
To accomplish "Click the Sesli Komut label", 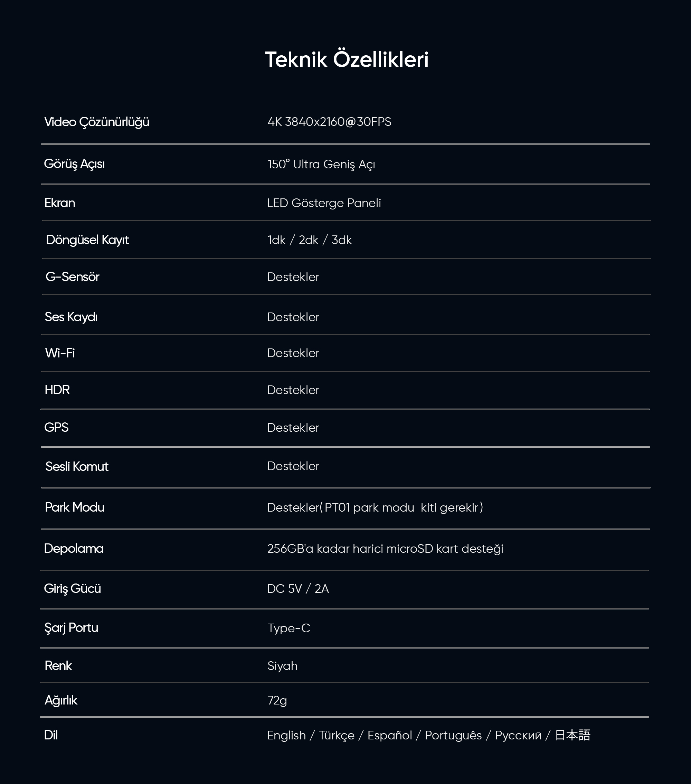I will (77, 466).
